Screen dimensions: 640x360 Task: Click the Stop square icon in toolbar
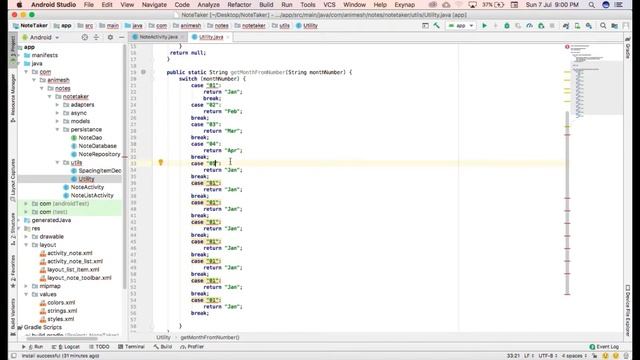pos(552,26)
